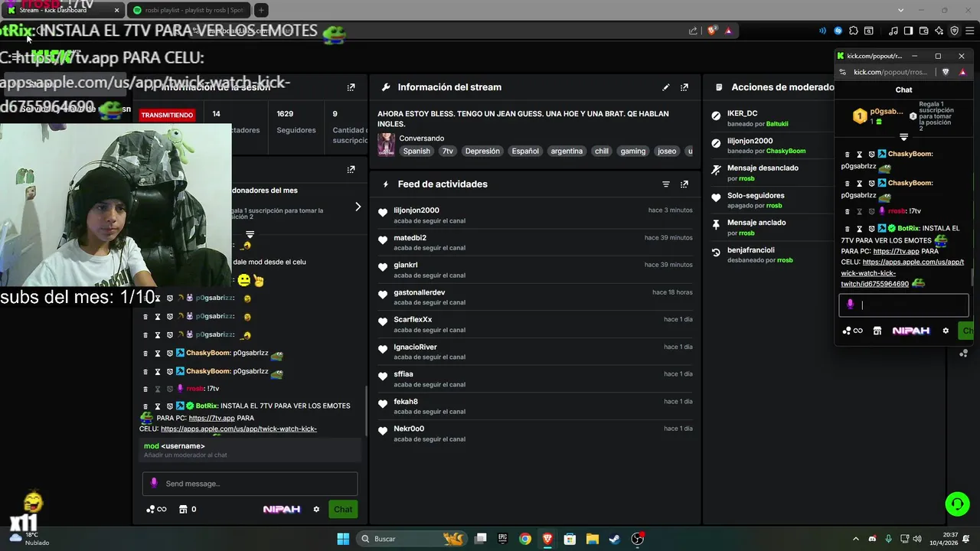Share page via address bar share icon
980x551 pixels.
pos(693,31)
